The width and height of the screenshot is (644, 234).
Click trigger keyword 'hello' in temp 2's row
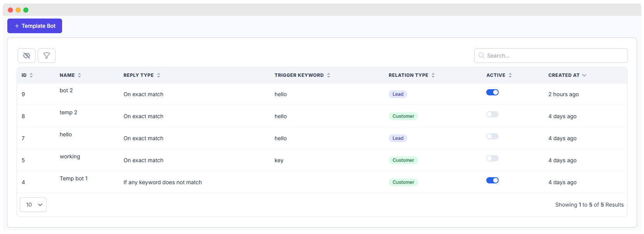(x=281, y=116)
